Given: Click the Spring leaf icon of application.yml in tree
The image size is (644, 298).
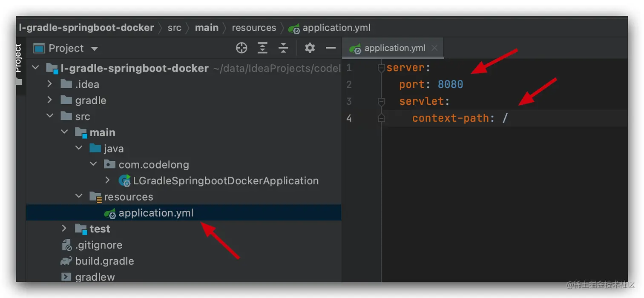Looking at the screenshot, I should [x=110, y=213].
